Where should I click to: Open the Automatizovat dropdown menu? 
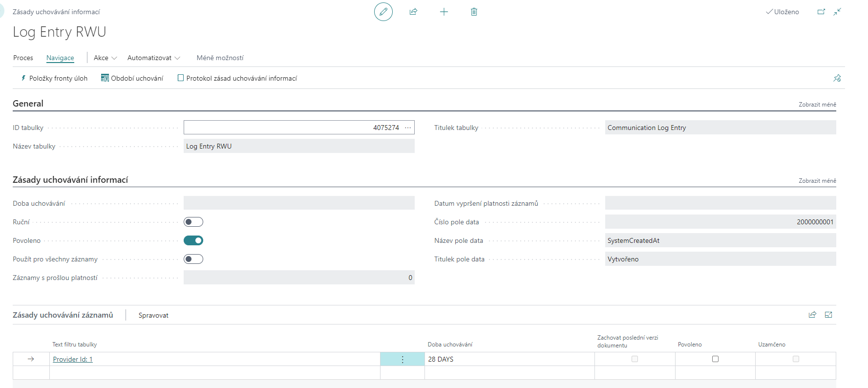pos(153,58)
